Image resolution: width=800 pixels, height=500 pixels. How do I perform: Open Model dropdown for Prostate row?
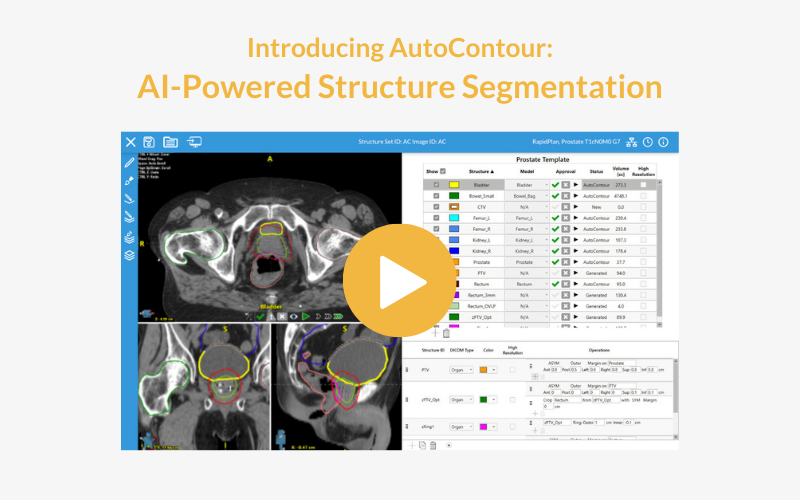pos(528,262)
